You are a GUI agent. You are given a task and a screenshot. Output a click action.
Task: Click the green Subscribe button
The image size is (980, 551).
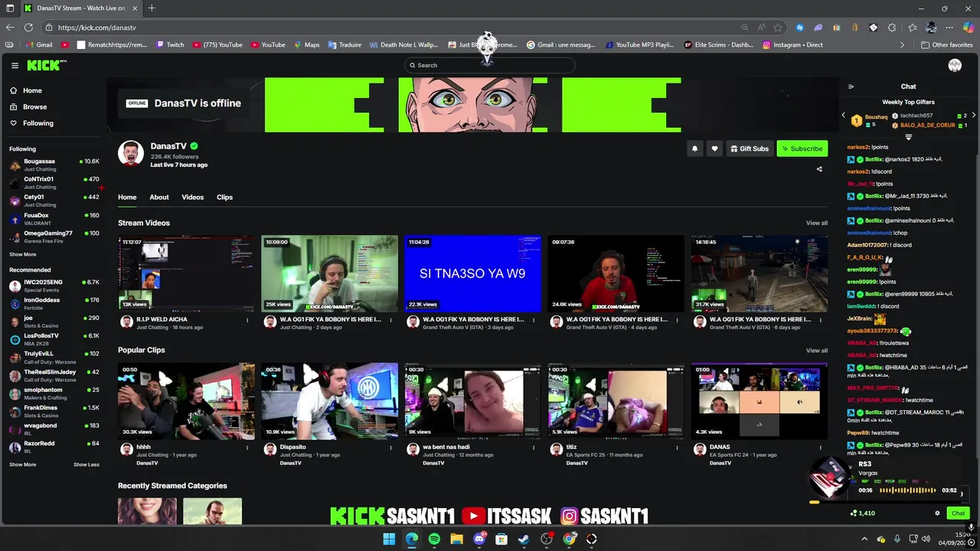click(802, 148)
